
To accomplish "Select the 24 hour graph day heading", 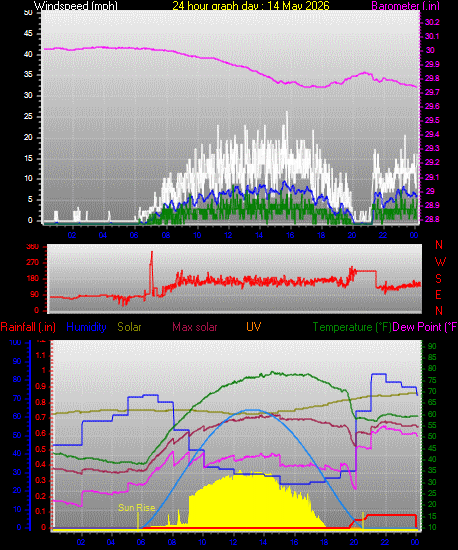I will pyautogui.click(x=251, y=6).
